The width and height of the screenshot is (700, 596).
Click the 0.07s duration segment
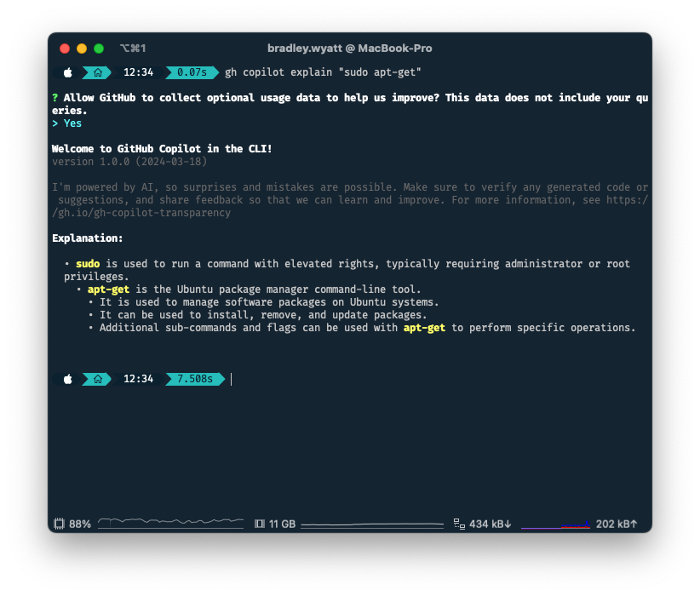point(192,72)
